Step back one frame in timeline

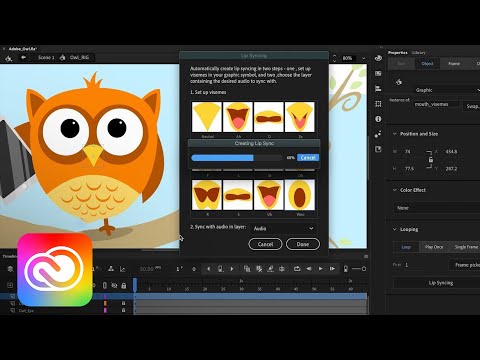(x=309, y=269)
